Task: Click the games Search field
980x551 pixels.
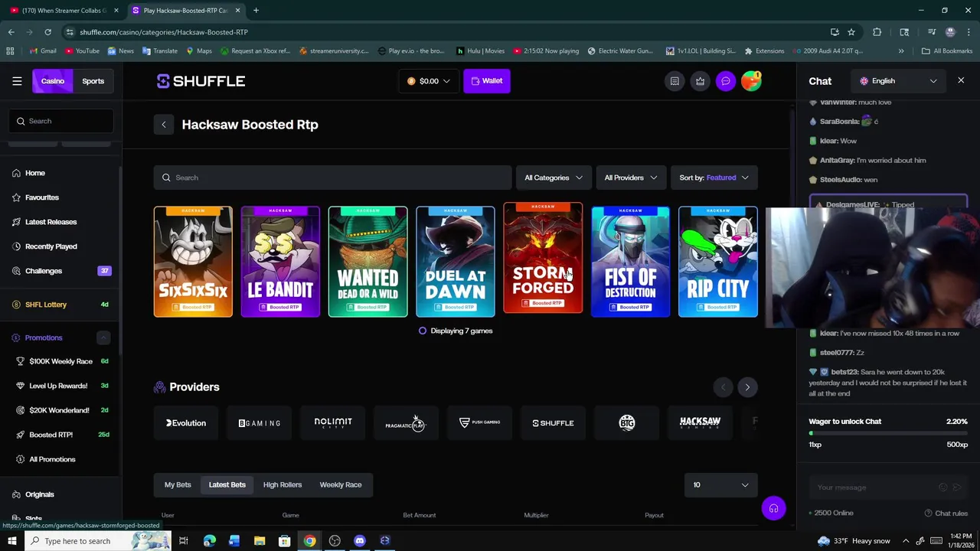Action: [x=332, y=178]
